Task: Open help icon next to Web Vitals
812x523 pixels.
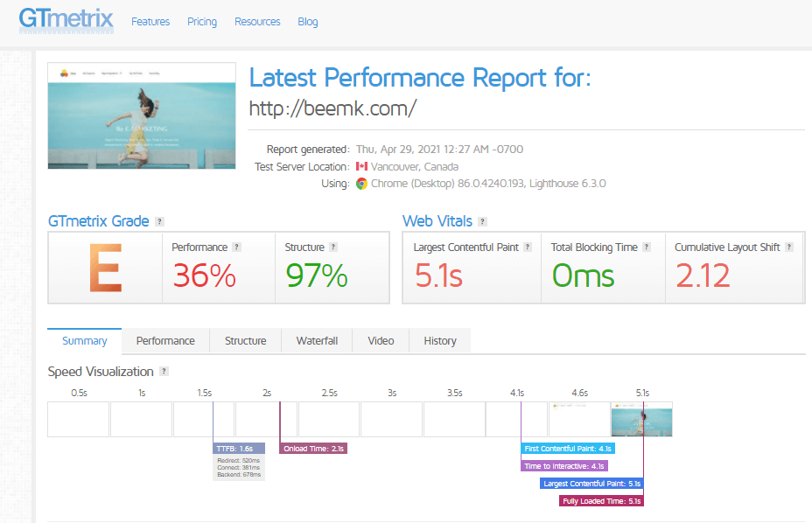Action: [x=483, y=221]
